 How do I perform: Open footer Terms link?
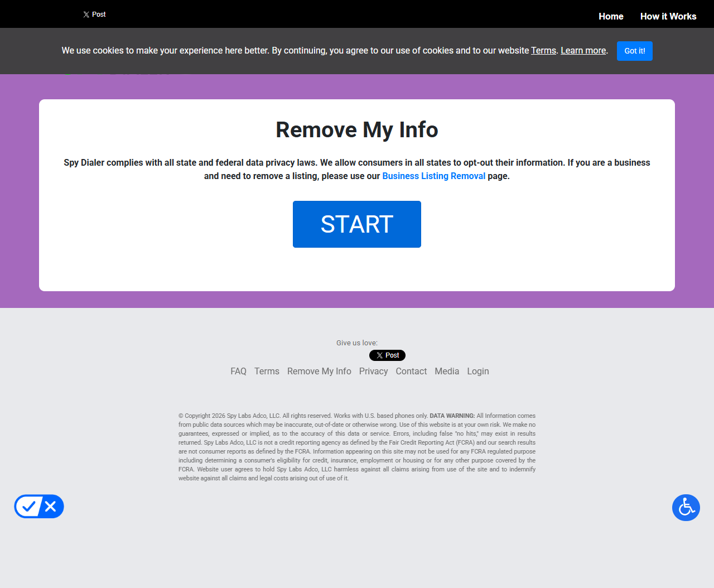267,371
